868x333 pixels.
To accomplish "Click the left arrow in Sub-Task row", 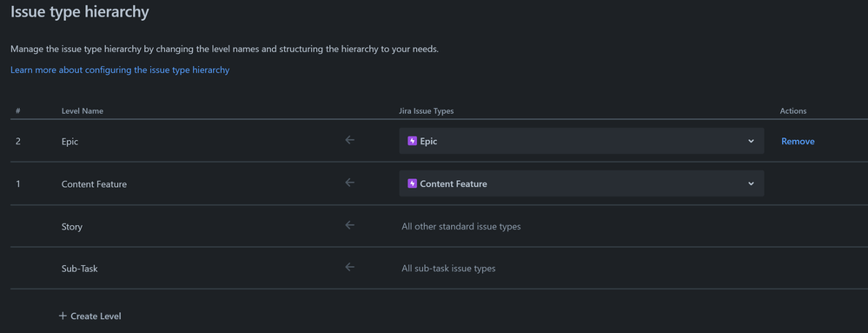I will click(x=350, y=267).
